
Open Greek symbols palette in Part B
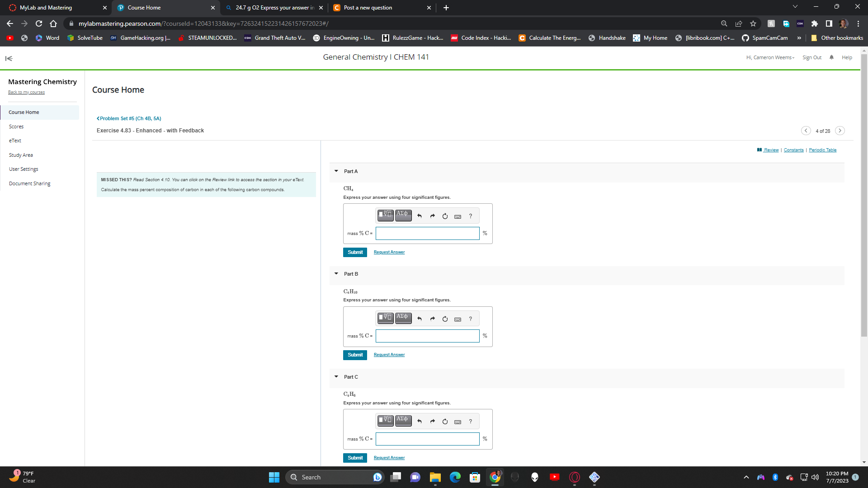coord(403,318)
